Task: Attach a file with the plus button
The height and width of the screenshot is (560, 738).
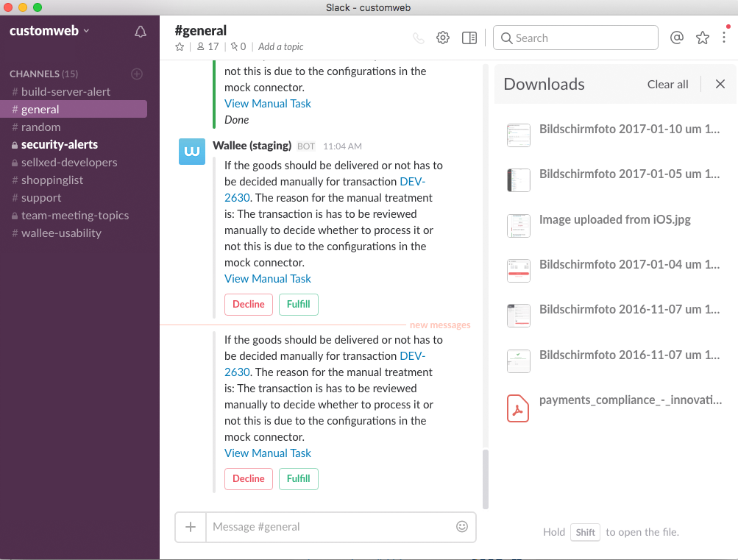Action: coord(190,526)
